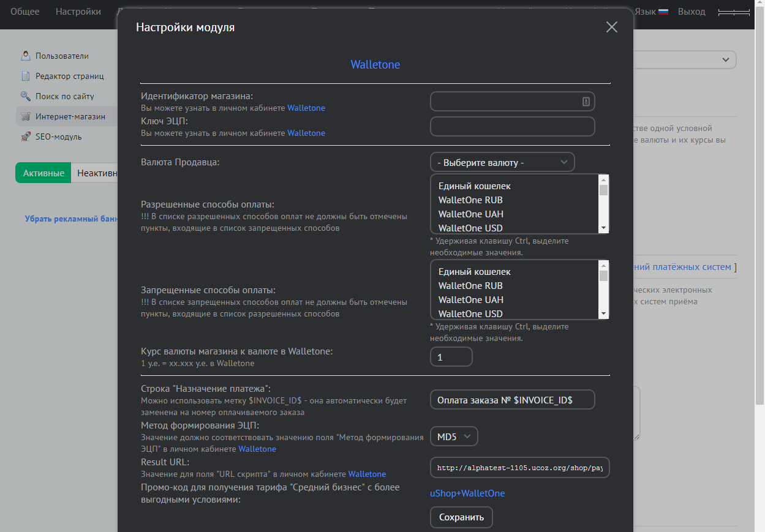Click the Users icon in sidebar
Screen dimensions: 765x532
click(26, 56)
